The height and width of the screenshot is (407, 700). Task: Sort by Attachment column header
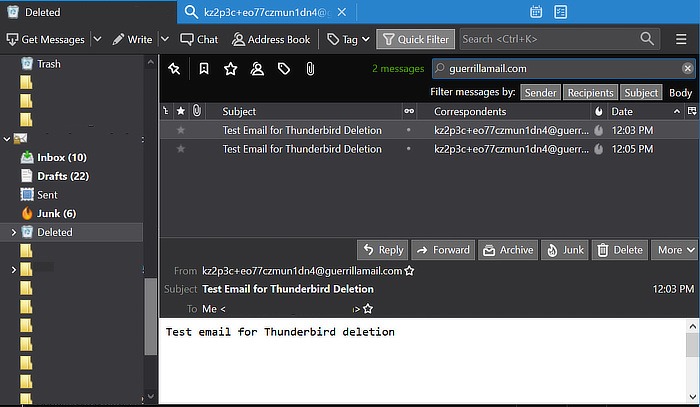(197, 111)
